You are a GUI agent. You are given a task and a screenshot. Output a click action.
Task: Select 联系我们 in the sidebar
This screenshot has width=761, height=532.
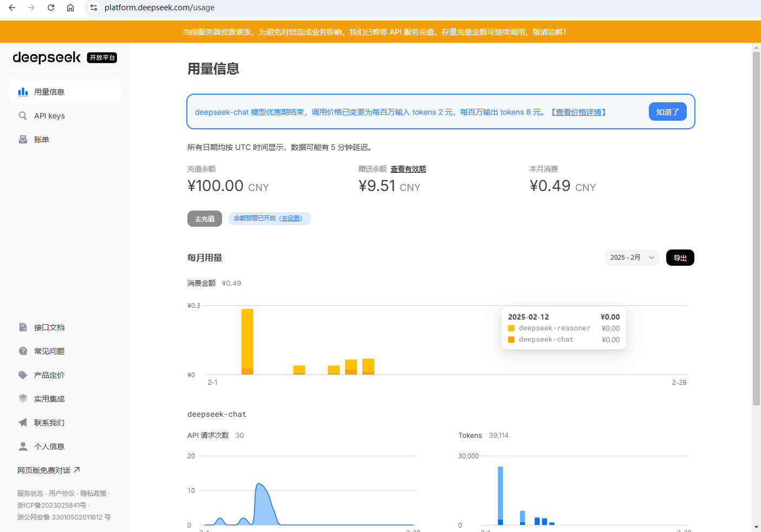[x=65, y=423]
